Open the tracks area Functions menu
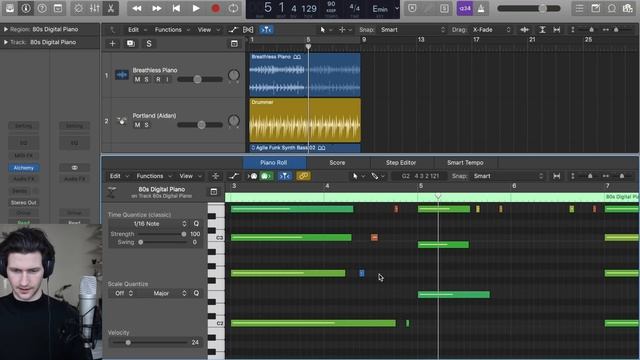The image size is (640, 360). pyautogui.click(x=172, y=29)
